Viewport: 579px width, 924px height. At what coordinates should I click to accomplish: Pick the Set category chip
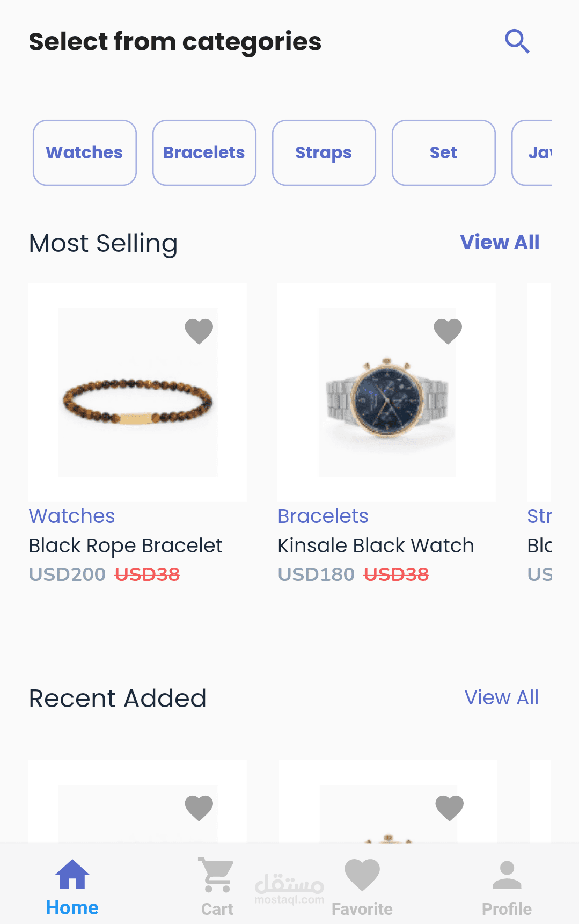pos(444,153)
